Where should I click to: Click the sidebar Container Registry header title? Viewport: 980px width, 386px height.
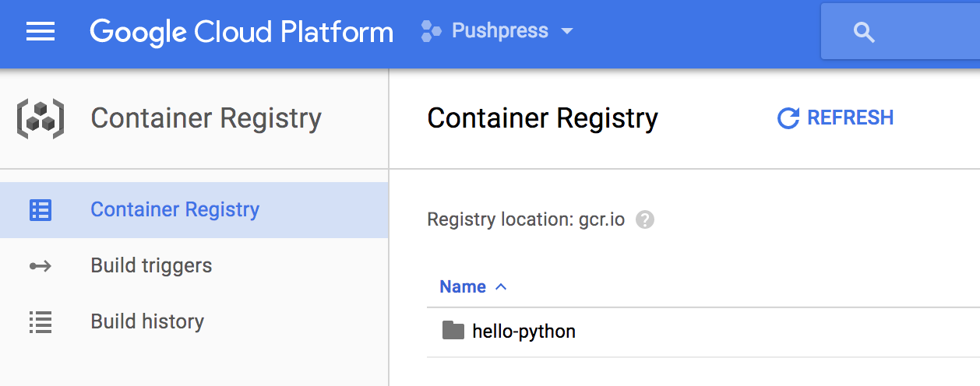click(x=206, y=118)
